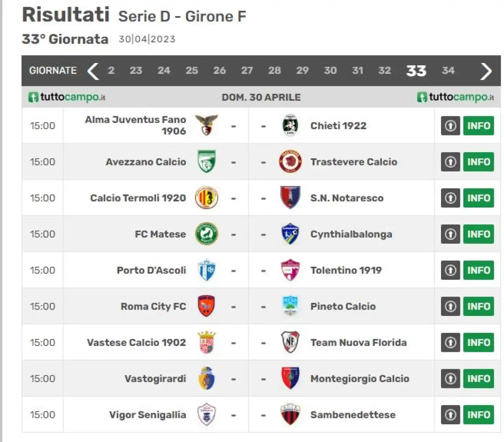Advance giornate list with right chevron
The width and height of the screenshot is (504, 442).
486,71
